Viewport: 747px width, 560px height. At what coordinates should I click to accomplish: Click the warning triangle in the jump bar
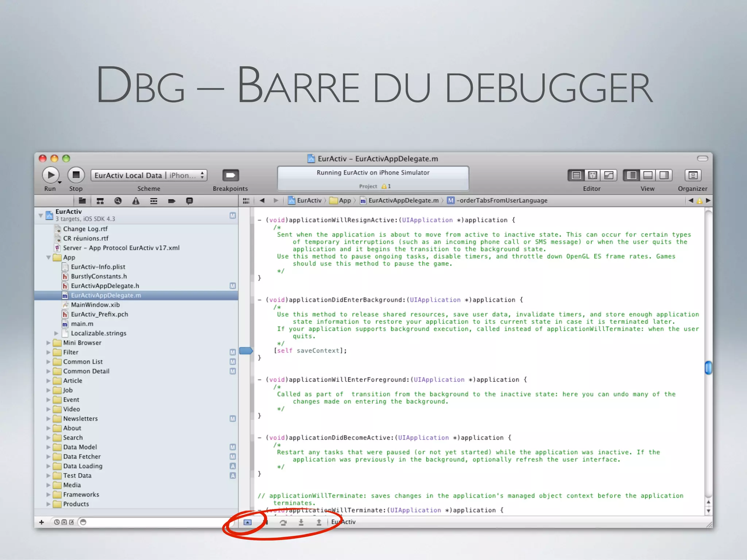coord(699,201)
